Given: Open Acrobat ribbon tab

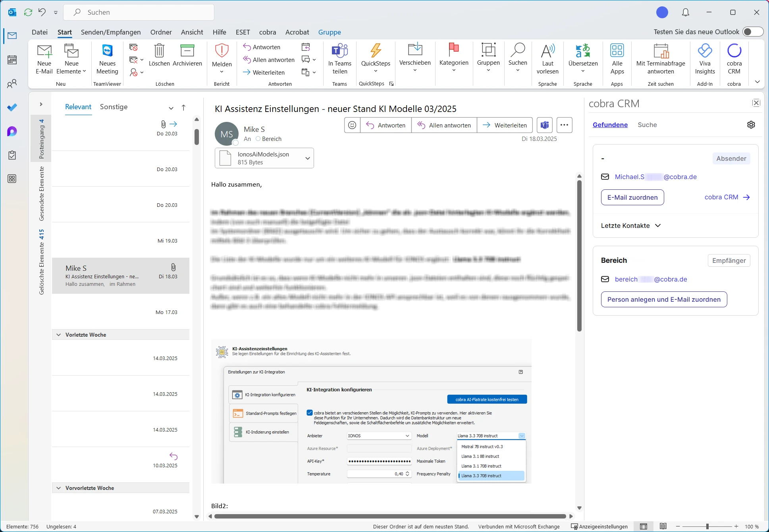Looking at the screenshot, I should [297, 32].
